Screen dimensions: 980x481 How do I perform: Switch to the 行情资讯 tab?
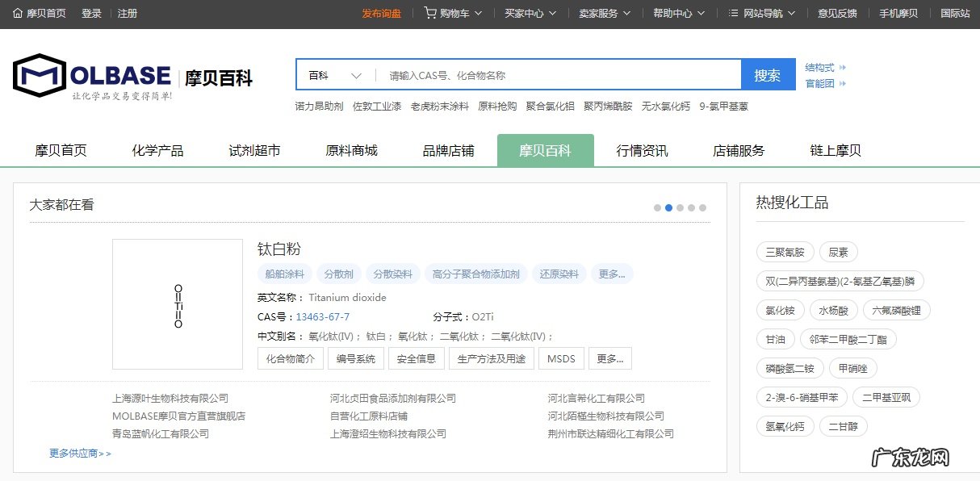coord(642,150)
